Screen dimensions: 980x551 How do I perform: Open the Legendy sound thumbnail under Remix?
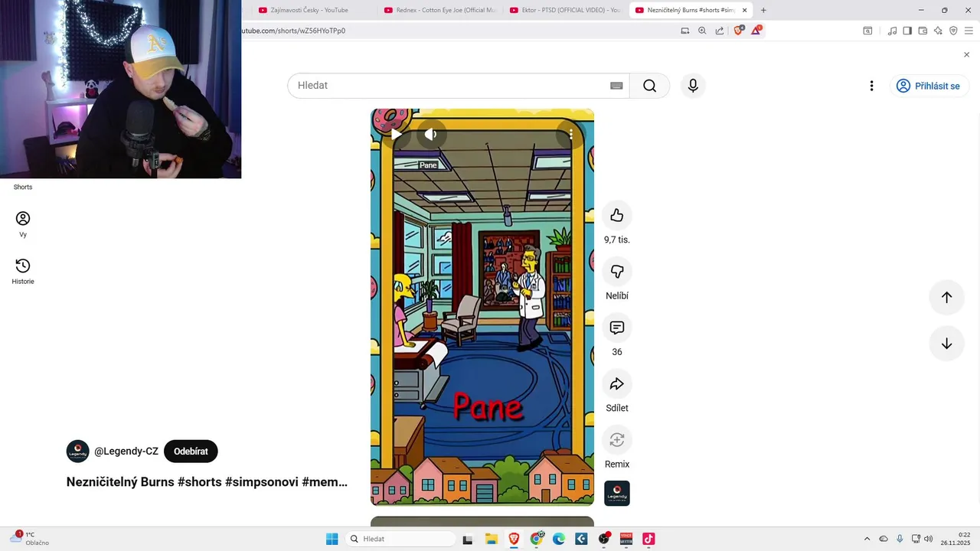tap(617, 494)
